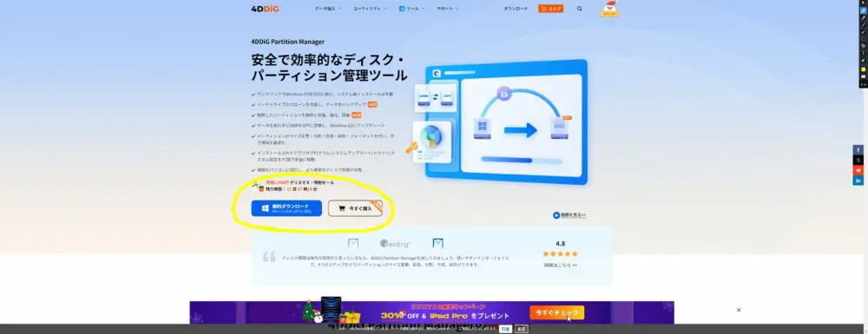Screen dimensions: 868x334
Task: Accept cookies with 同意 button
Action: tap(505, 329)
